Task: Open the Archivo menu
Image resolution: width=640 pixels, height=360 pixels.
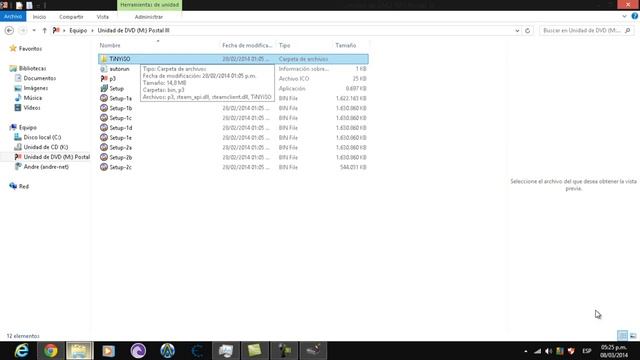Action: pos(13,17)
